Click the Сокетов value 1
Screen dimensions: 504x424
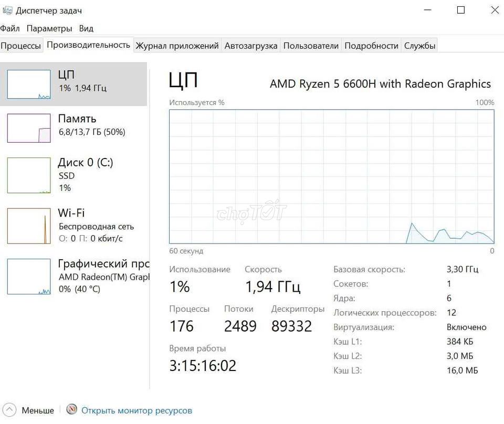pos(449,284)
